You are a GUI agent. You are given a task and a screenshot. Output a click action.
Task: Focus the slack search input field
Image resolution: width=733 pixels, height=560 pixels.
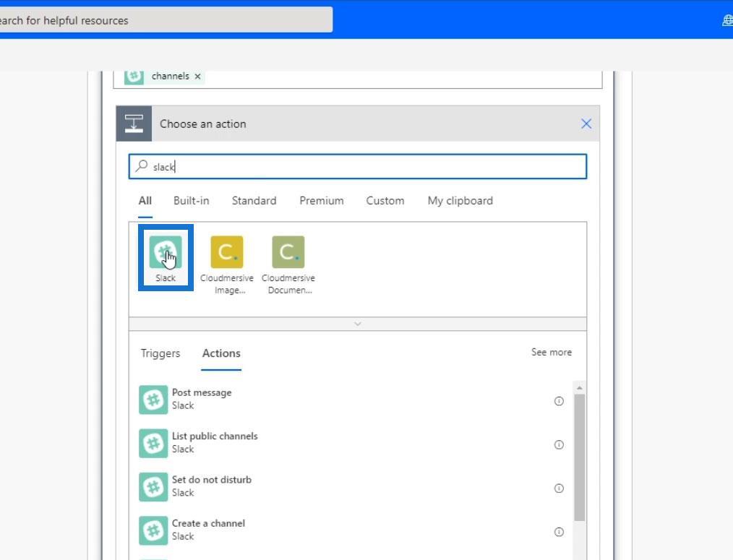coord(358,166)
